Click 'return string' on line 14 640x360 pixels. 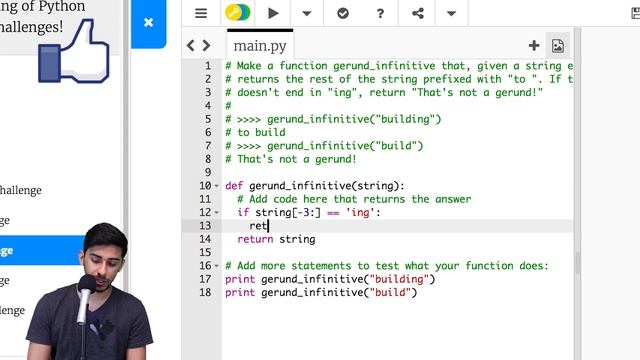(276, 239)
